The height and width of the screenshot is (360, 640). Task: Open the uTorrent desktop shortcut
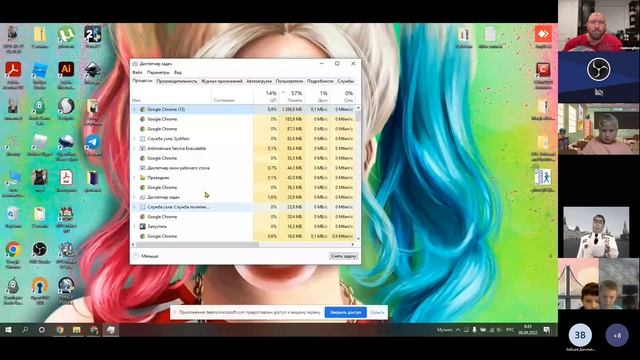(x=66, y=37)
